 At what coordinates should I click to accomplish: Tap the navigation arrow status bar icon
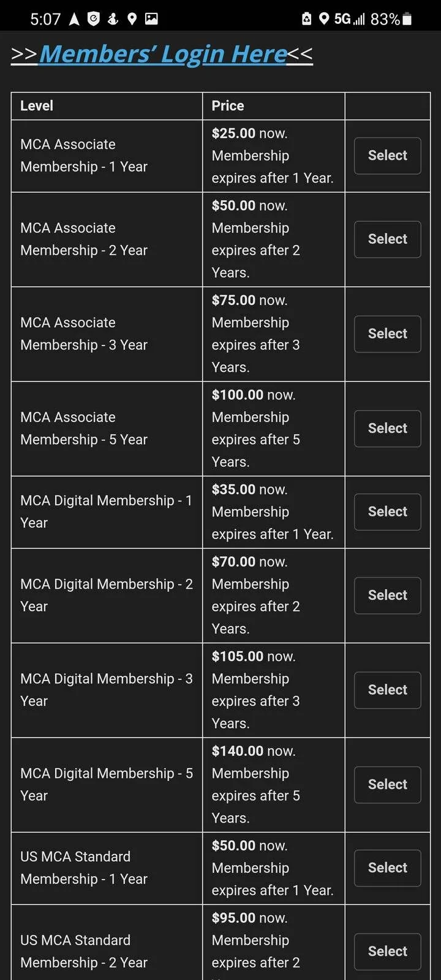pyautogui.click(x=74, y=19)
